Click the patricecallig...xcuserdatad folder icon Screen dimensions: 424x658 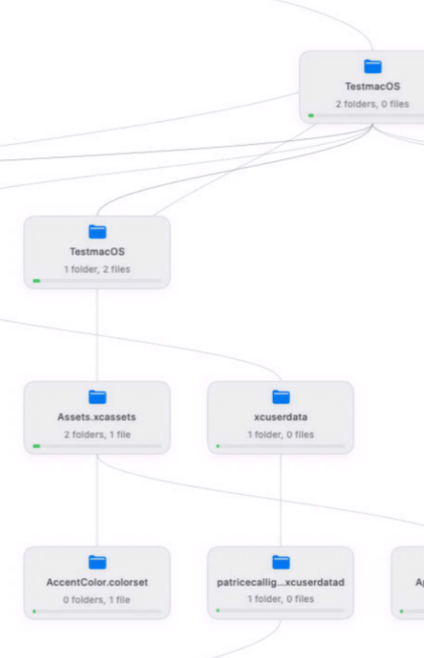point(281,562)
